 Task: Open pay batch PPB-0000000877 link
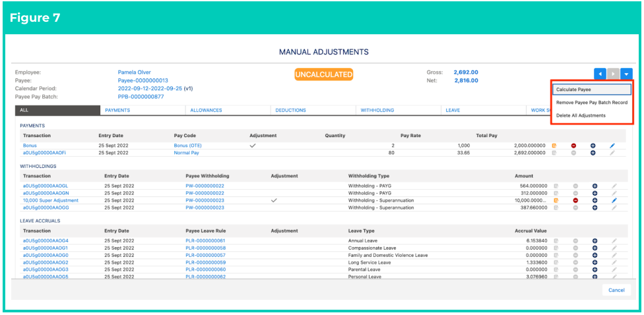(141, 97)
